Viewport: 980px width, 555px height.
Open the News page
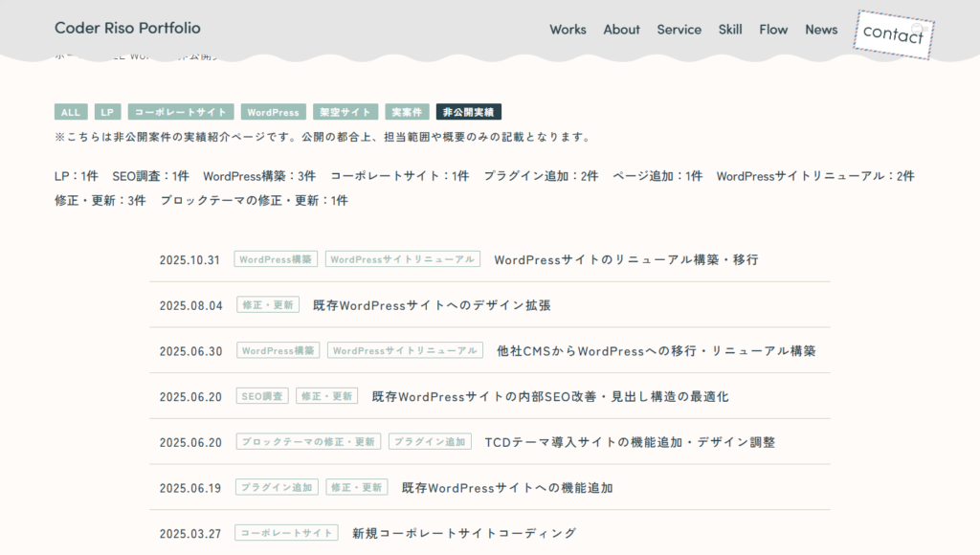tap(821, 30)
